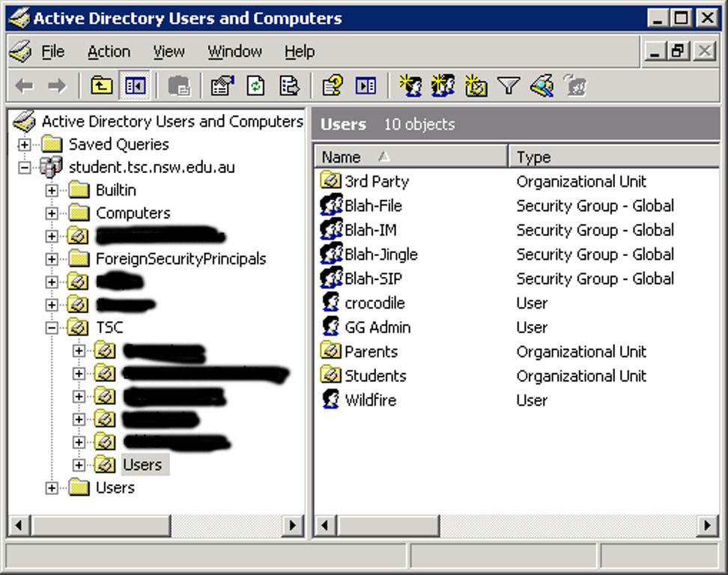The height and width of the screenshot is (575, 728).
Task: Open the View menu
Action: point(169,52)
